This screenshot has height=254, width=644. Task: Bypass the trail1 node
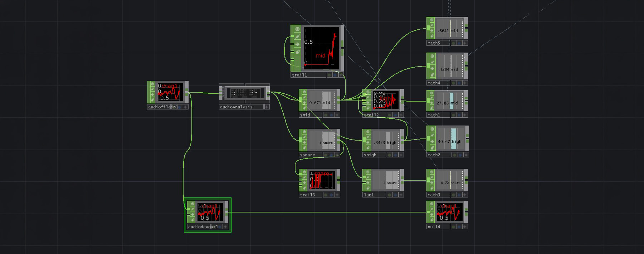297,44
